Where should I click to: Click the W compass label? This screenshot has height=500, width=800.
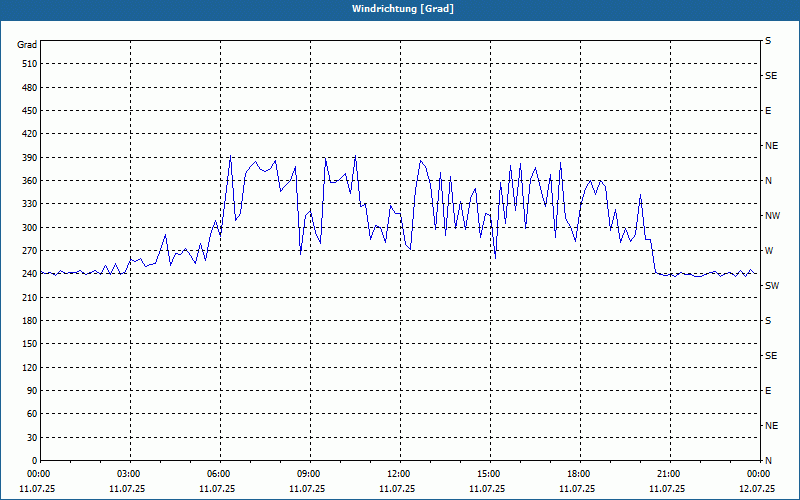click(x=769, y=251)
